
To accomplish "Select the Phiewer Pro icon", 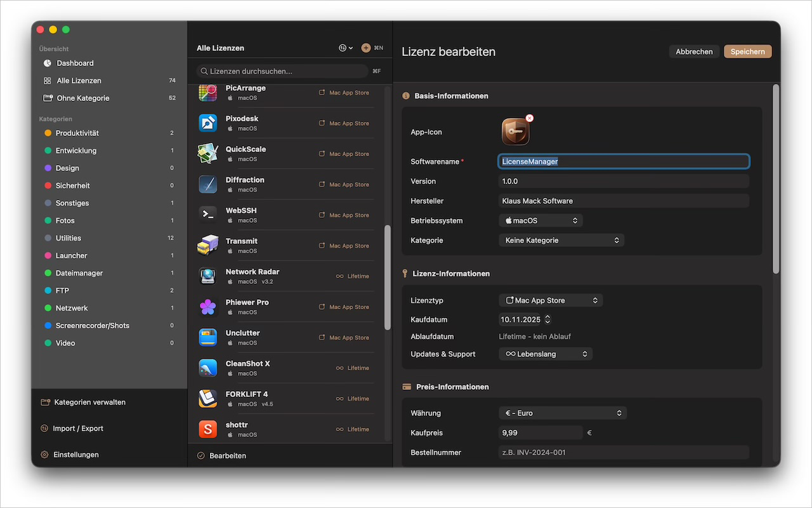I will click(208, 307).
